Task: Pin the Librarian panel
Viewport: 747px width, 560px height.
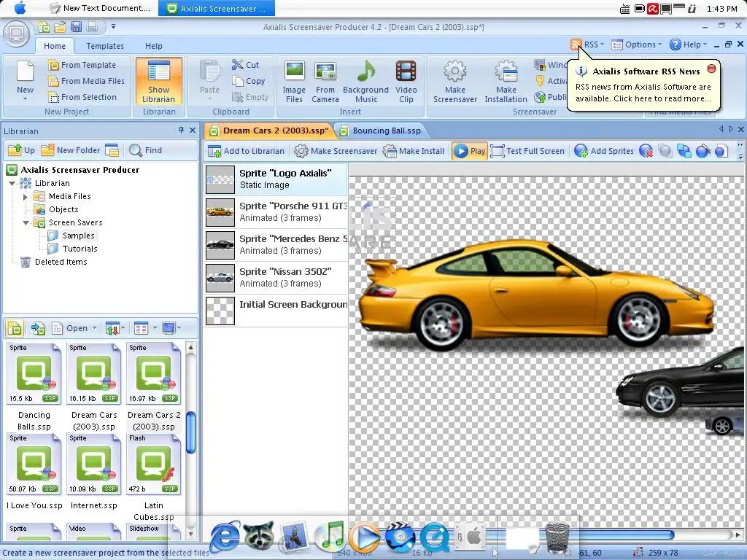Action: [x=181, y=130]
